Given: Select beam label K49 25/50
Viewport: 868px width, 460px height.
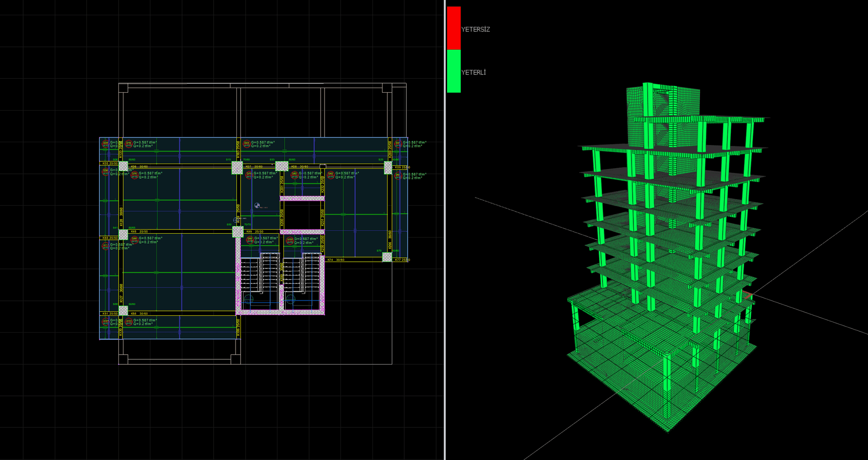Looking at the screenshot, I should (x=255, y=232).
